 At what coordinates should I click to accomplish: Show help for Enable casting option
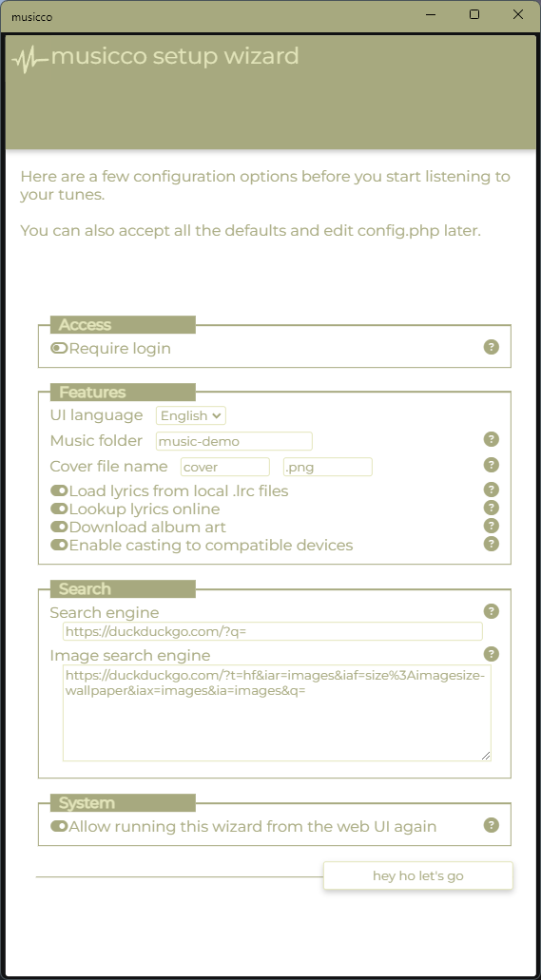point(492,544)
